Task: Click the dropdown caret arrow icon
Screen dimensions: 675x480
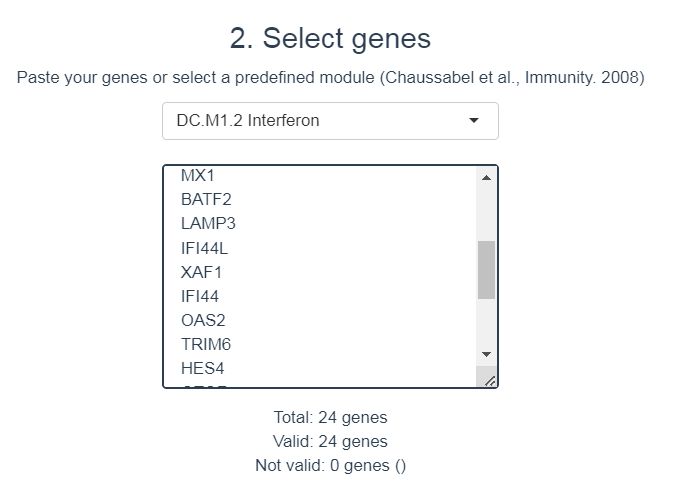Action: pos(474,121)
